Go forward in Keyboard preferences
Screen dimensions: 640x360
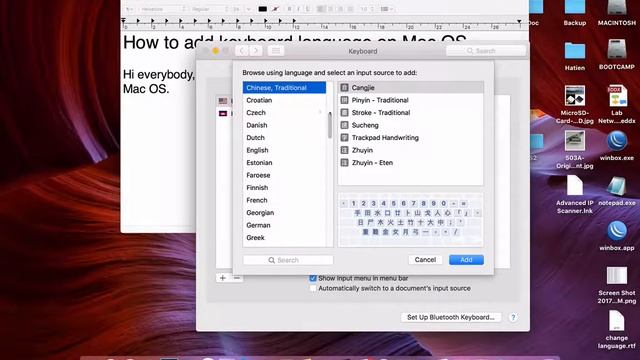(x=256, y=51)
